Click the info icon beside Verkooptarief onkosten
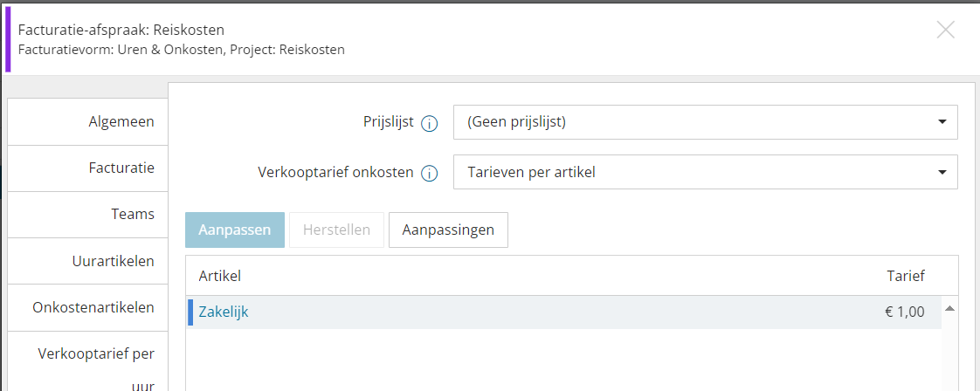 coord(429,173)
